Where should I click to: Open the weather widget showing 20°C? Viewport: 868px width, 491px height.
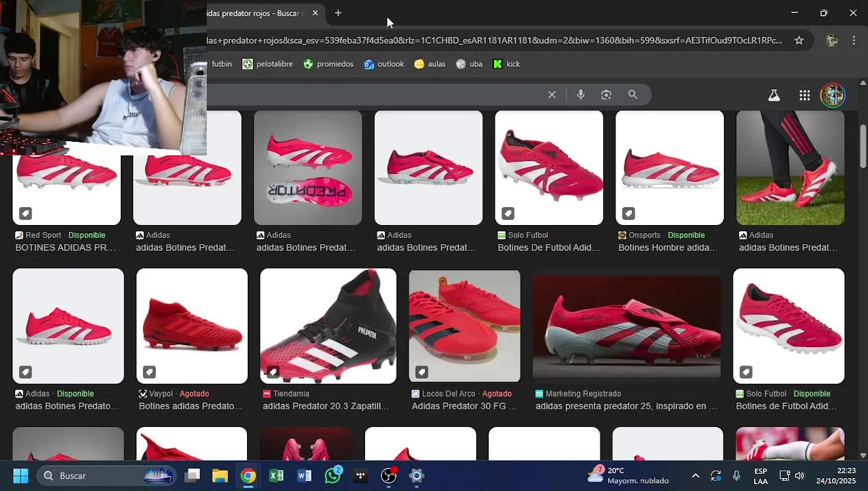pos(628,475)
